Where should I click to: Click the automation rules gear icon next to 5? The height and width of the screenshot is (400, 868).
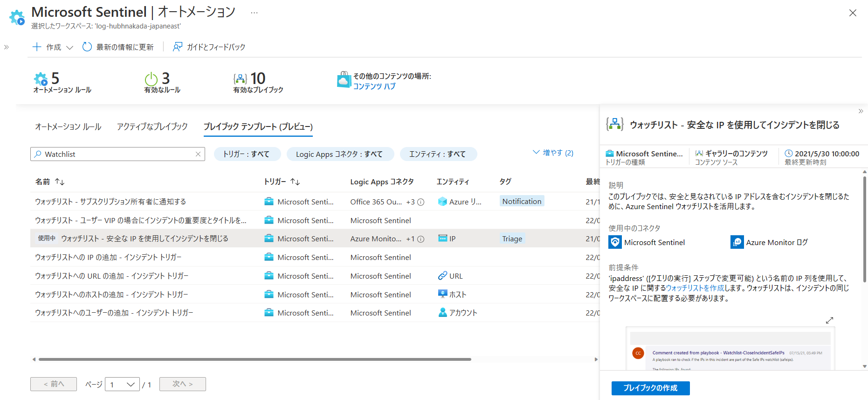(x=41, y=78)
